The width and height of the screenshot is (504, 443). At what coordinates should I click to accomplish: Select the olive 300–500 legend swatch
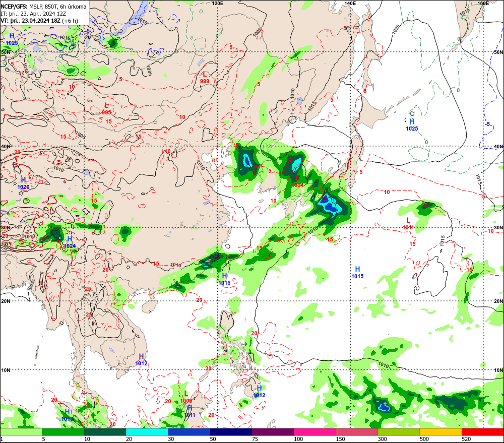point(399,432)
